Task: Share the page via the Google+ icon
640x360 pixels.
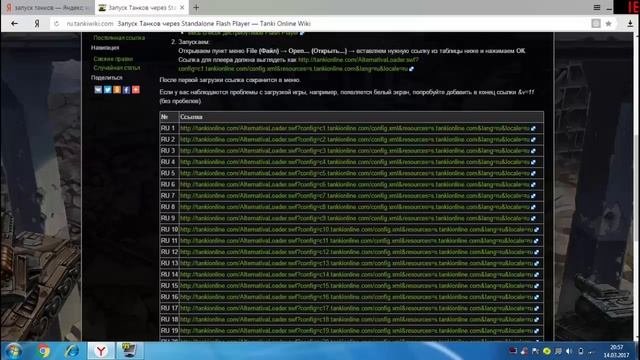Action: click(136, 89)
